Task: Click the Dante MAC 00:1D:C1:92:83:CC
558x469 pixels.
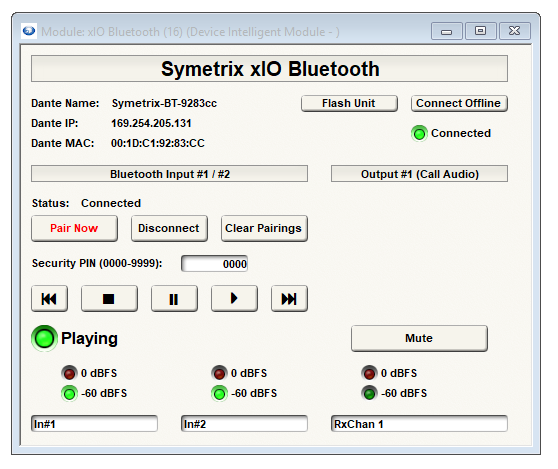Action: click(x=158, y=143)
